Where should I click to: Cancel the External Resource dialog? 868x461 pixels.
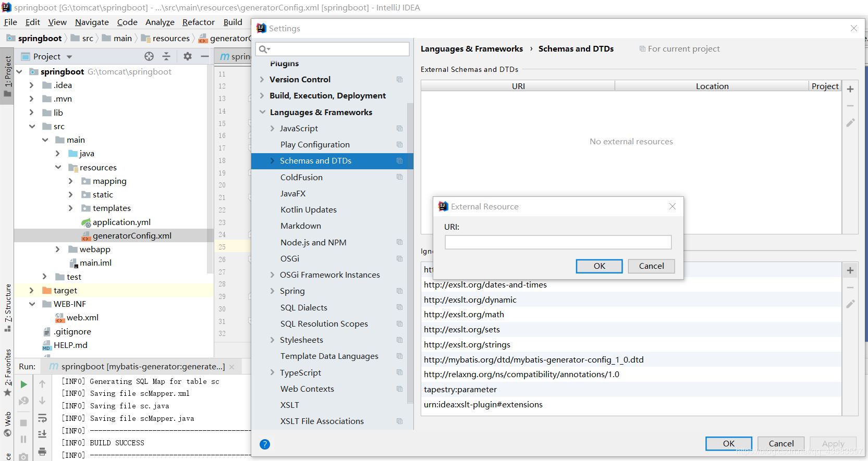(x=651, y=266)
